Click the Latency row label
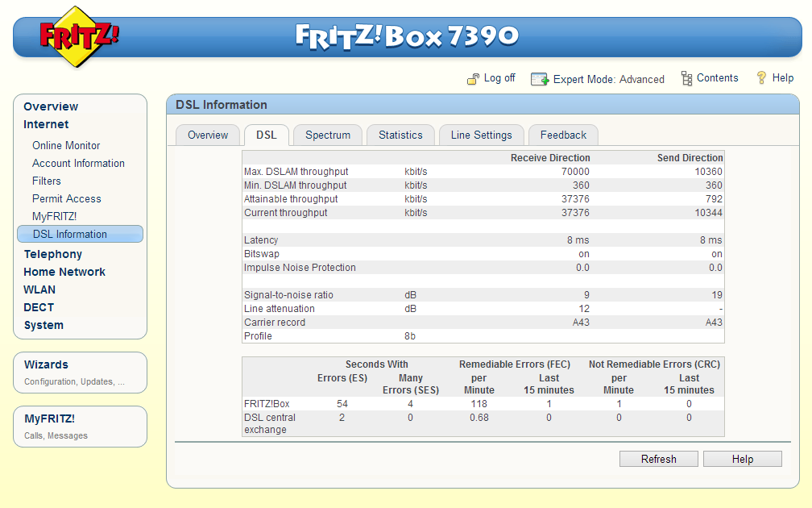The width and height of the screenshot is (812, 508). coord(261,240)
